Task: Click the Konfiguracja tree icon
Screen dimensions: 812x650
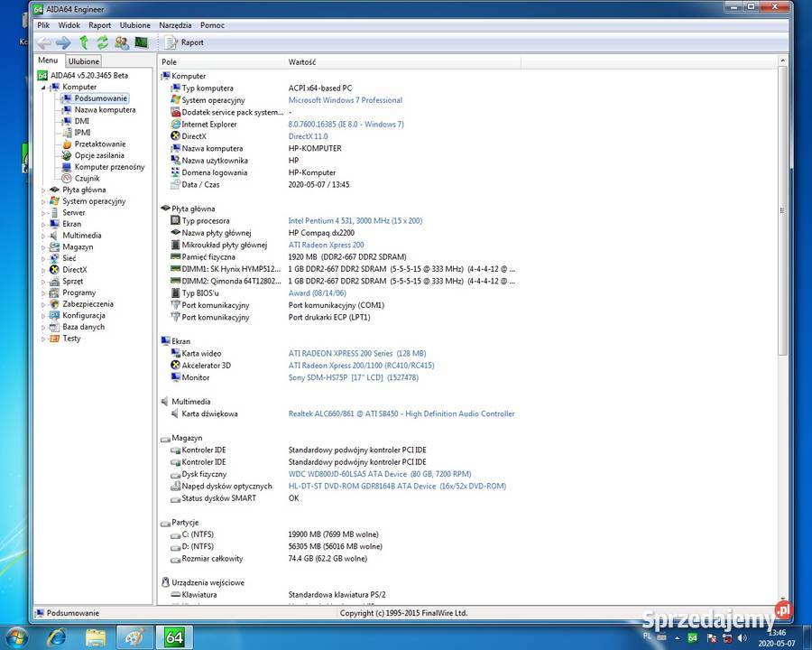Action: click(54, 316)
